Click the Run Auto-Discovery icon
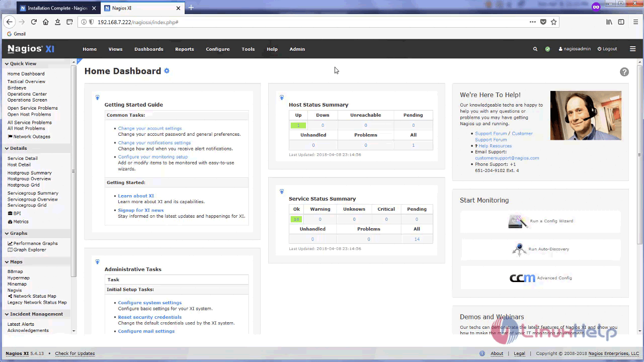Image resolution: width=644 pixels, height=362 pixels. point(519,249)
